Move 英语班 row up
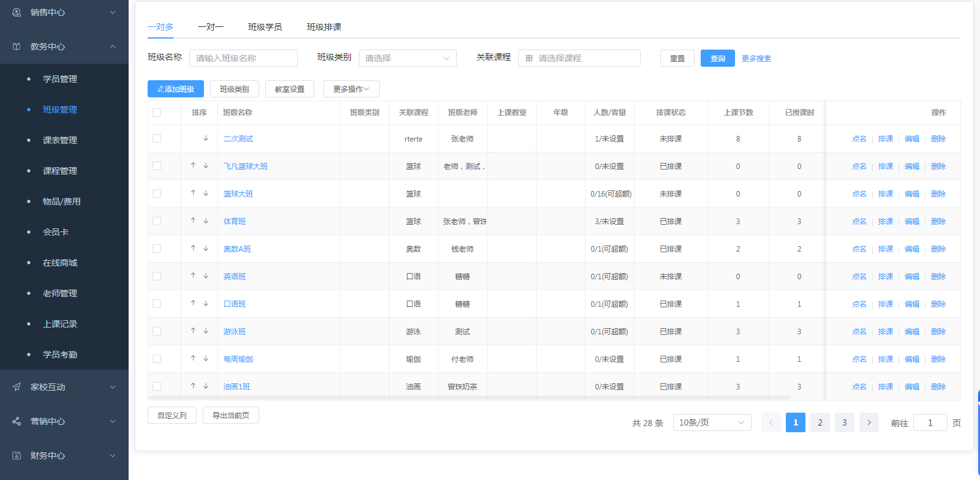This screenshot has height=480, width=980. (x=193, y=276)
